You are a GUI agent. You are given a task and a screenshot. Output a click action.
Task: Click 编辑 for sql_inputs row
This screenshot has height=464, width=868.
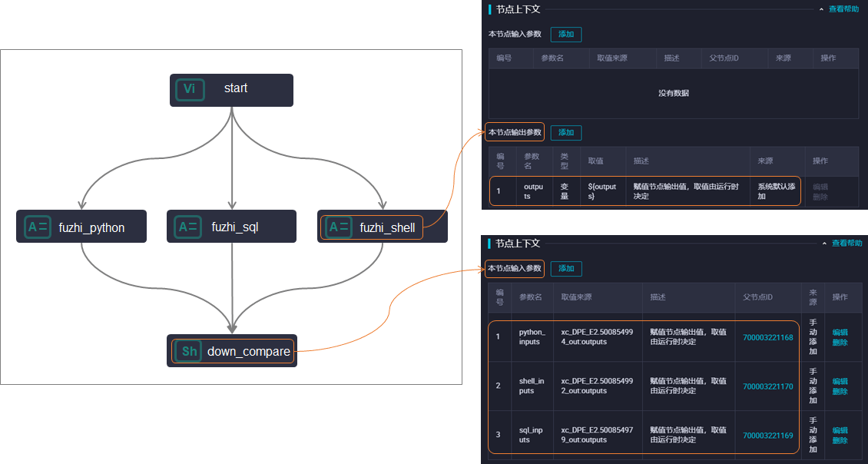point(840,430)
